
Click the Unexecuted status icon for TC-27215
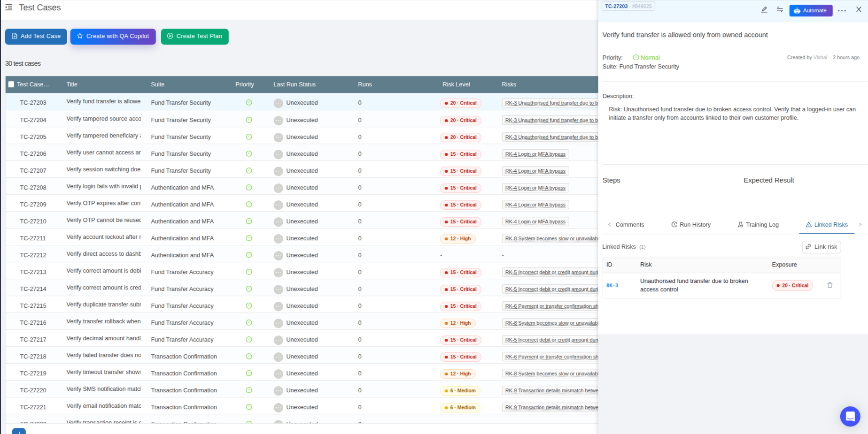coord(278,306)
